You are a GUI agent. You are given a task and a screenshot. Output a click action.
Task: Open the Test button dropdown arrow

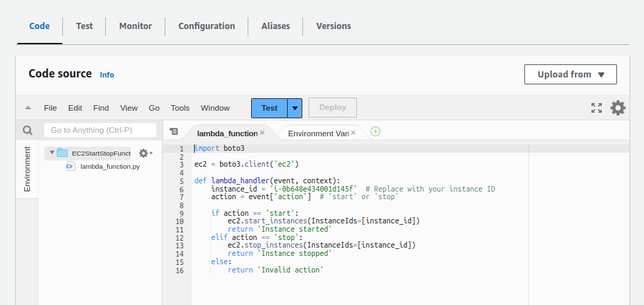click(295, 108)
